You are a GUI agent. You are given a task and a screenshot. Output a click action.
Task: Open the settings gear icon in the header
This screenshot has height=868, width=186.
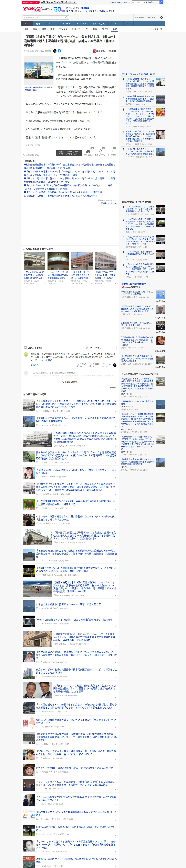point(161,18)
